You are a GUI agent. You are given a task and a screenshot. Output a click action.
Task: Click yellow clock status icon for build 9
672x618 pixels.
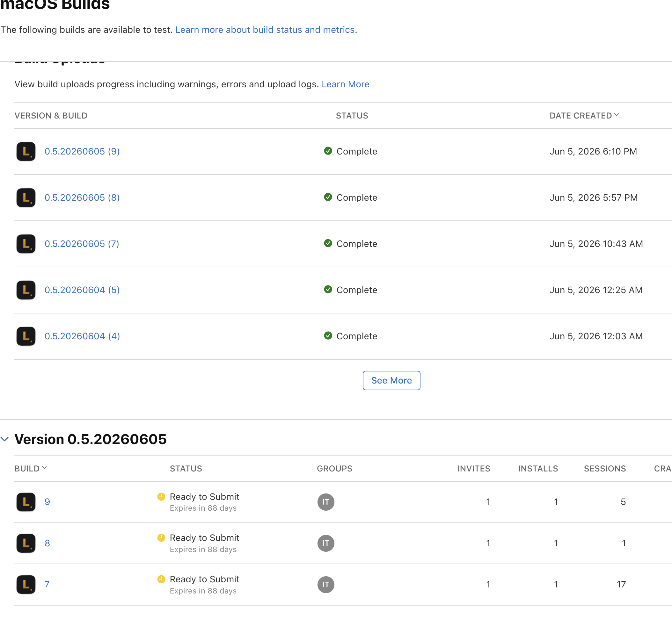161,497
